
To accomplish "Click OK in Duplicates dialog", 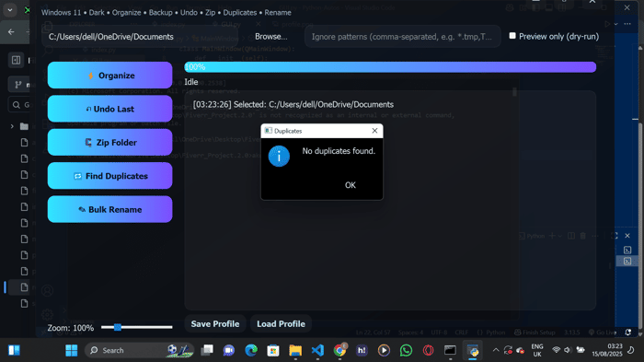I will [351, 185].
